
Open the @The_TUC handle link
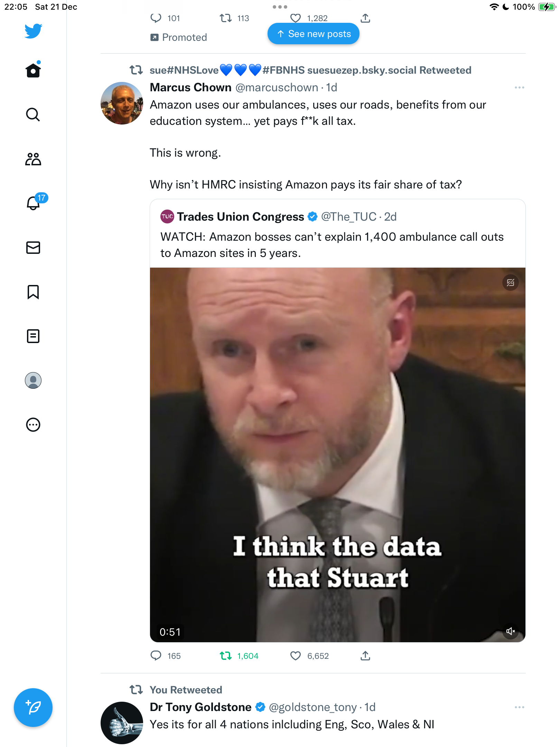(348, 217)
